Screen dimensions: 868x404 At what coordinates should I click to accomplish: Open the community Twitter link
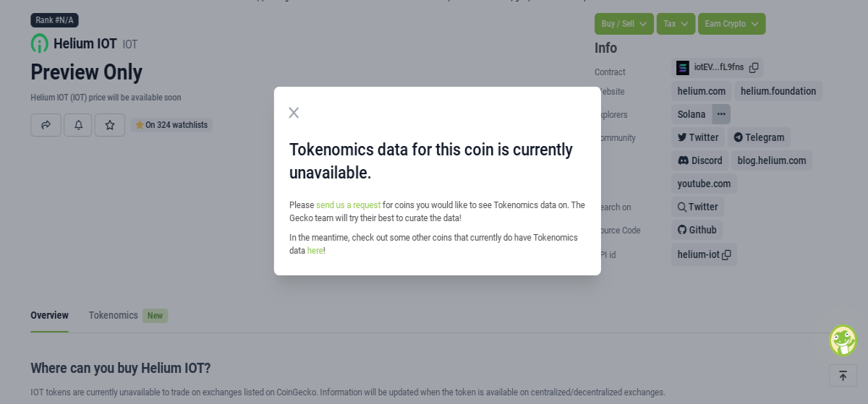(698, 137)
